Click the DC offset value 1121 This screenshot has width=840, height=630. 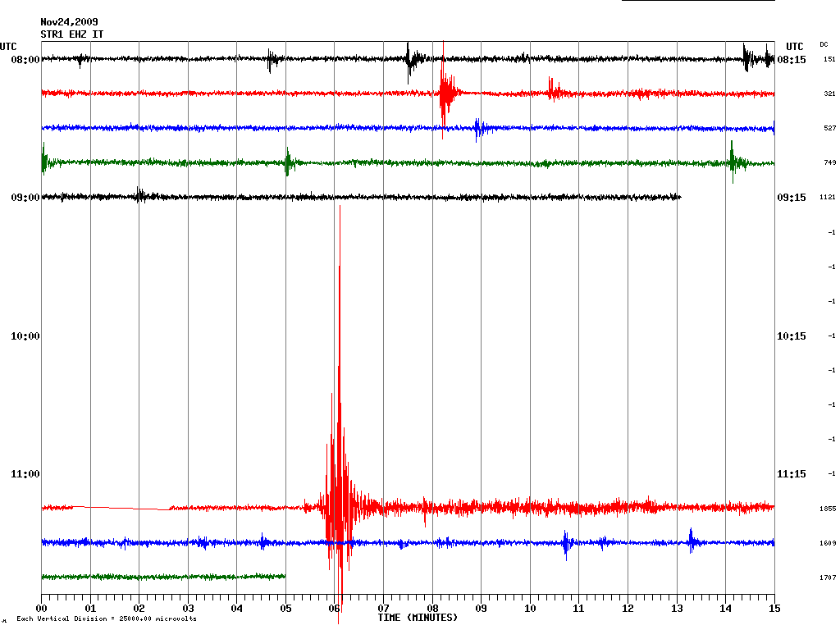[827, 198]
